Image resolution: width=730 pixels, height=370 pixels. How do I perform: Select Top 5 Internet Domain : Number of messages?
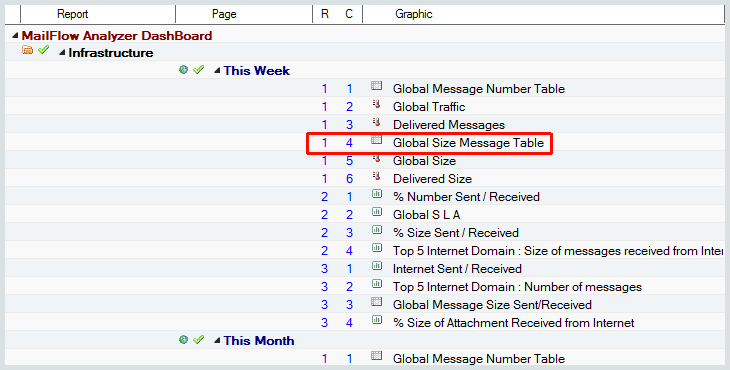517,287
